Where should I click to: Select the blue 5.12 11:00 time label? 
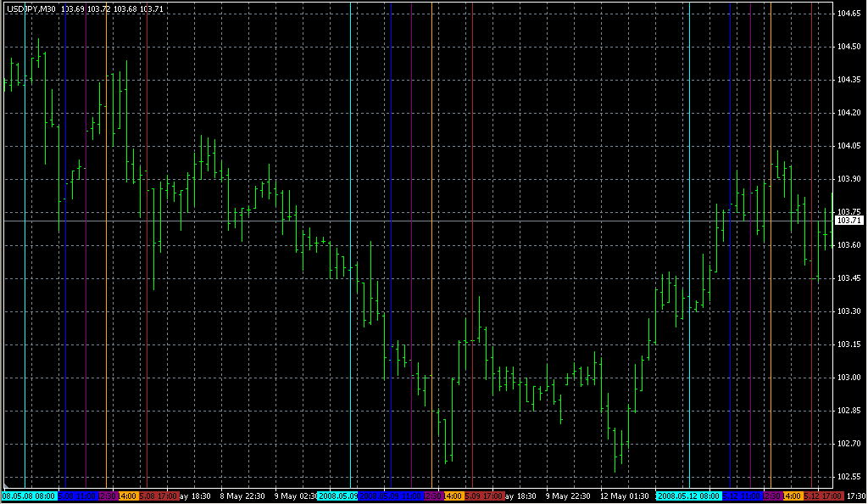pos(743,496)
